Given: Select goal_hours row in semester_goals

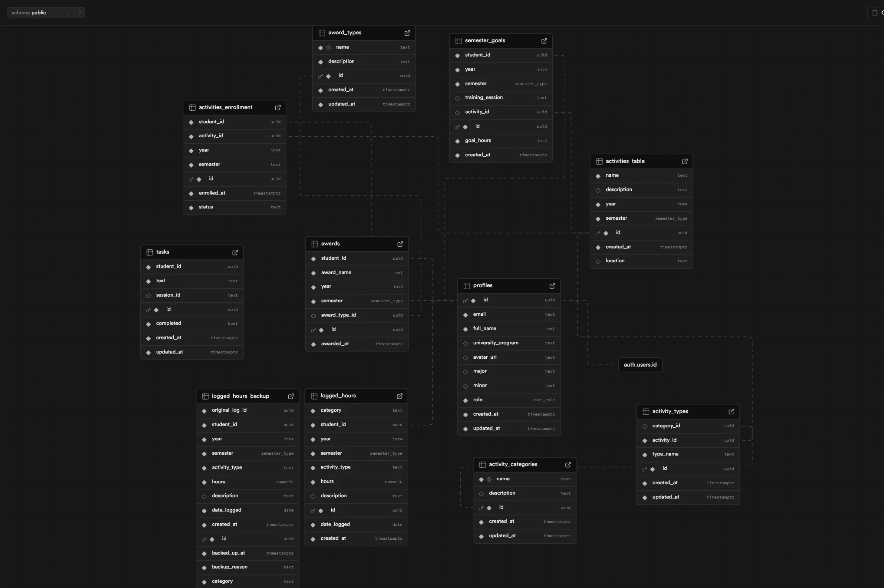Looking at the screenshot, I should tap(478, 141).
